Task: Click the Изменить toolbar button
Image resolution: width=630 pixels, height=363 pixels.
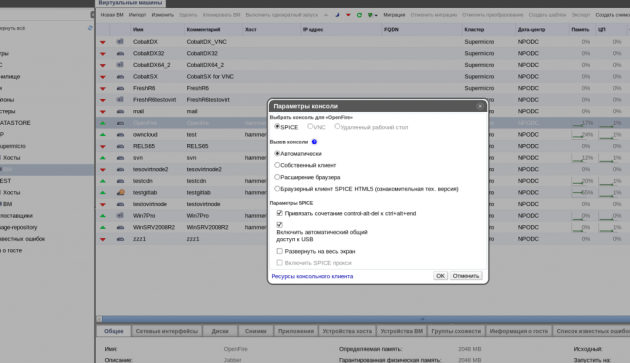Action: (163, 15)
